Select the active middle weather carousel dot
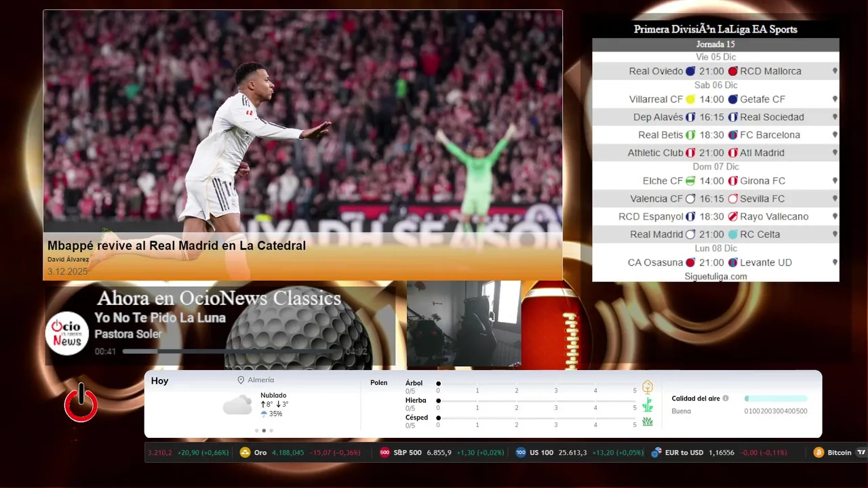Screen dimensions: 868x488 tap(264, 430)
